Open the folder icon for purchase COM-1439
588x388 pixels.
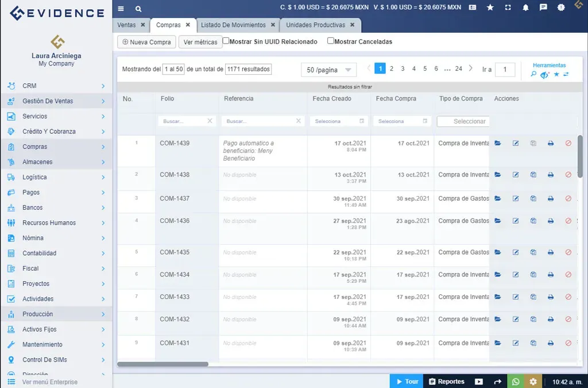coord(498,143)
